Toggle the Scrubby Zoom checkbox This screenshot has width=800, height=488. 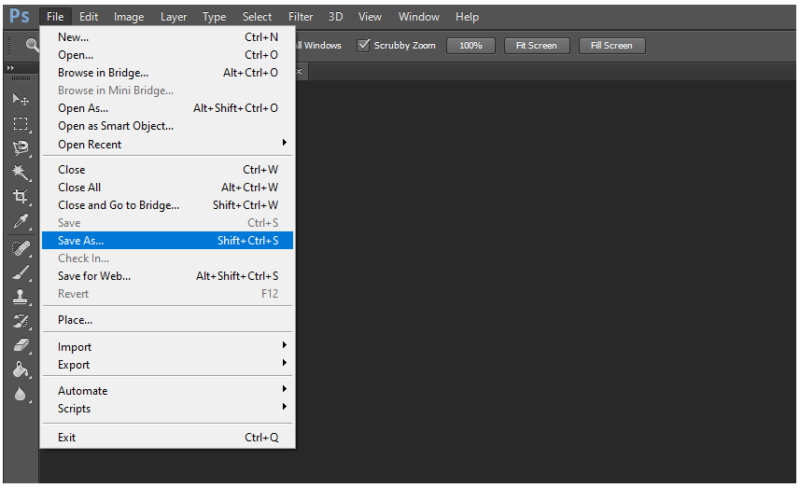tap(363, 45)
